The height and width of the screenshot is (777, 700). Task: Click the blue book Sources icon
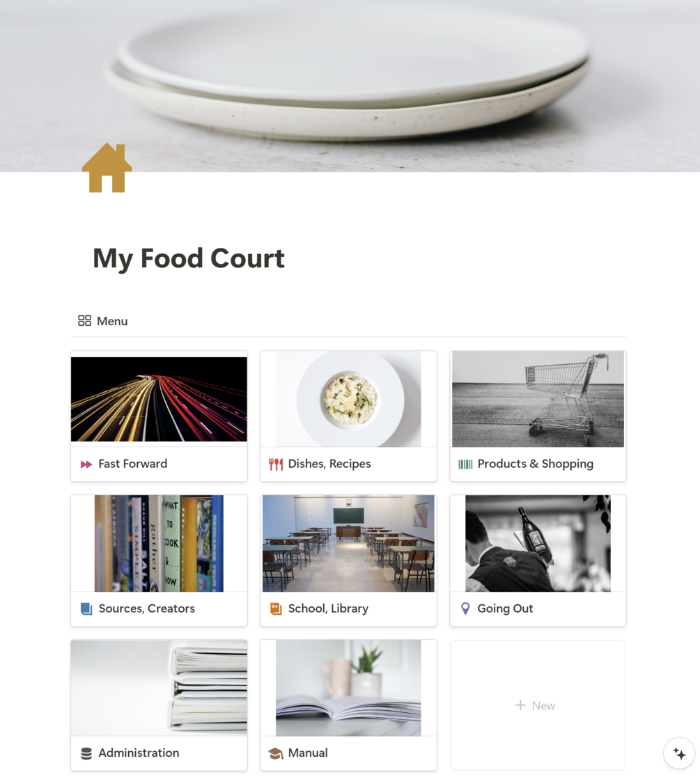coord(86,609)
